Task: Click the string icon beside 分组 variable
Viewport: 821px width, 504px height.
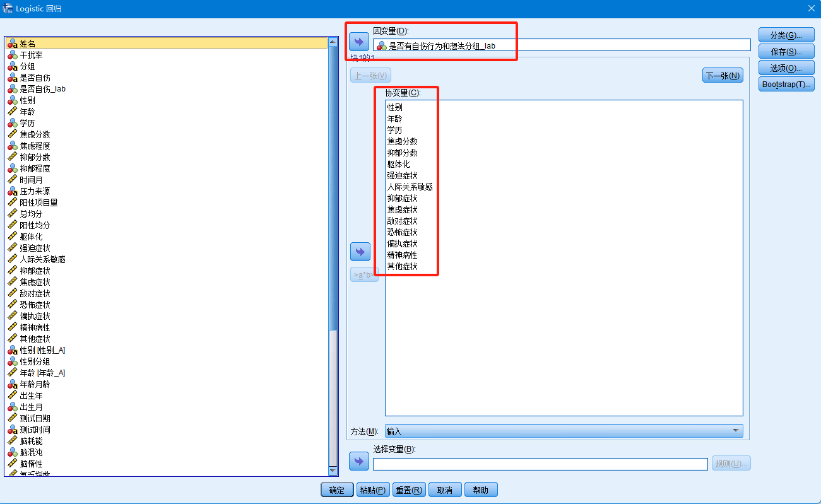Action: coord(12,66)
